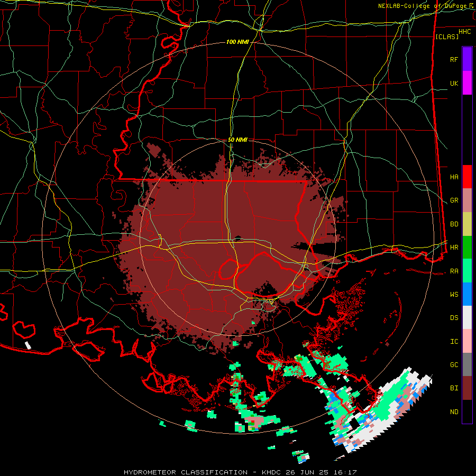Image resolution: width=476 pixels, height=476 pixels.
Task: Click the GC gray legend swatch
Action: point(467,364)
